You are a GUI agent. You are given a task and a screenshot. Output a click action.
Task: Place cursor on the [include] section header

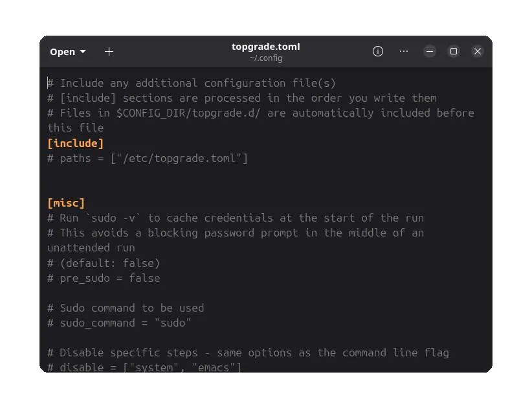click(75, 143)
